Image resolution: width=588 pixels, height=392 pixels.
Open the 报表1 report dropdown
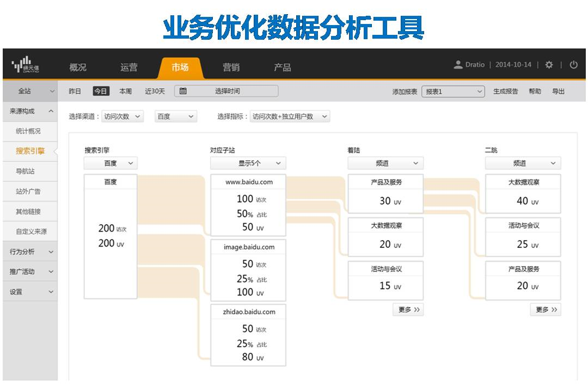[x=453, y=91]
